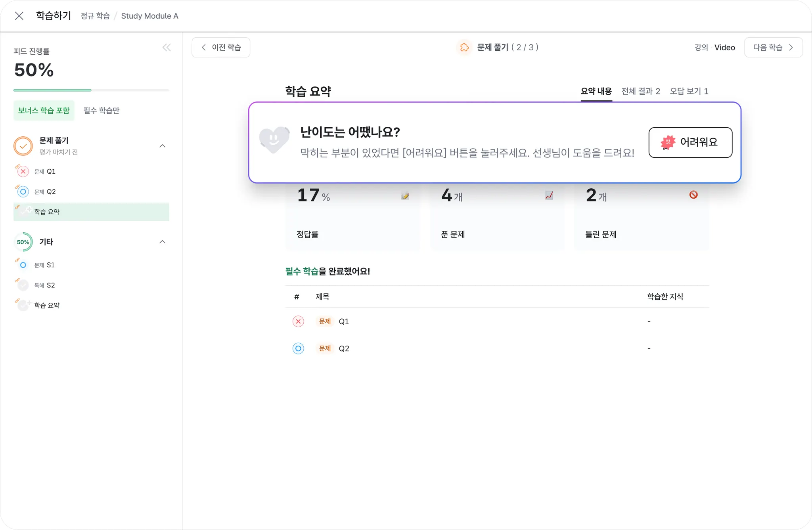
Task: Collapse the 문제 풀기 section chevron
Action: [x=162, y=146]
